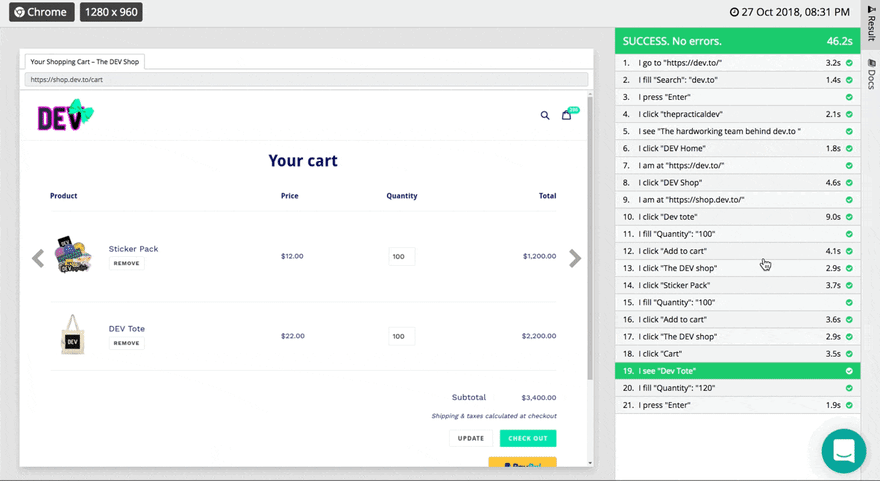The height and width of the screenshot is (481, 880).
Task: Click the 1280 x 960 resolution badge
Action: [x=111, y=12]
